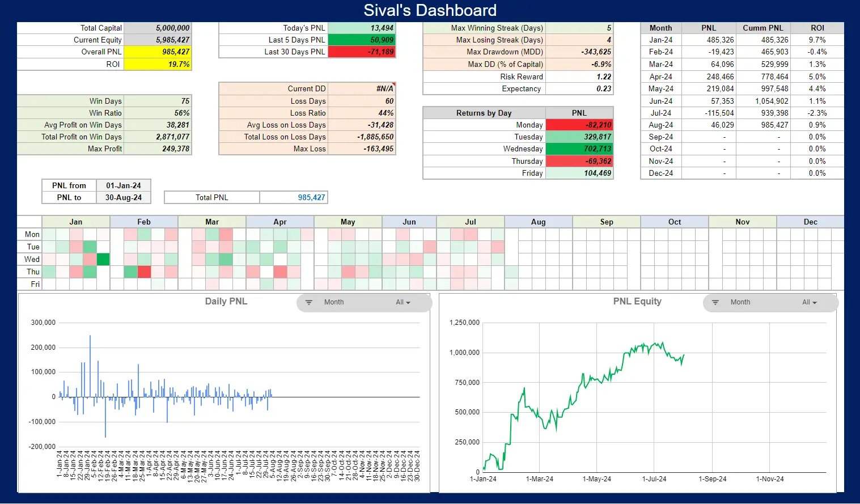Click the Max Winning Streak value 5
860x504 pixels.
pyautogui.click(x=579, y=28)
